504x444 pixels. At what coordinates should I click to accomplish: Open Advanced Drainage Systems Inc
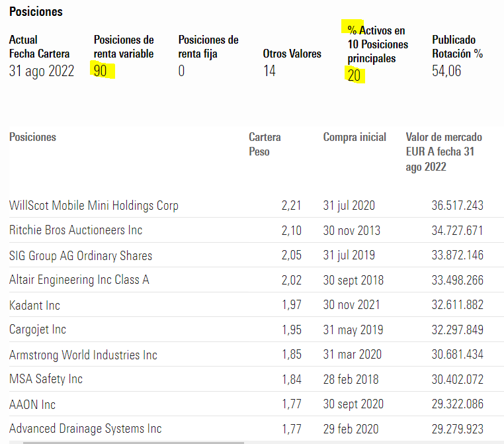pos(85,429)
